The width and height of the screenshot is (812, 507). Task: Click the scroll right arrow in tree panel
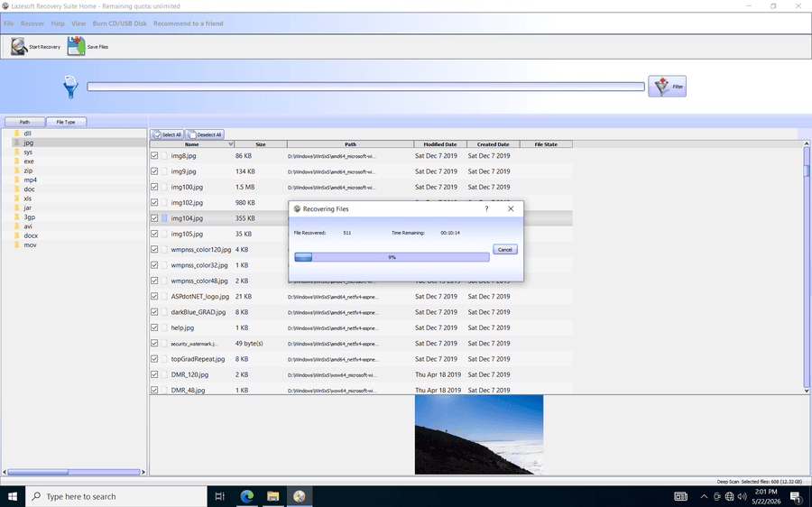pos(143,472)
